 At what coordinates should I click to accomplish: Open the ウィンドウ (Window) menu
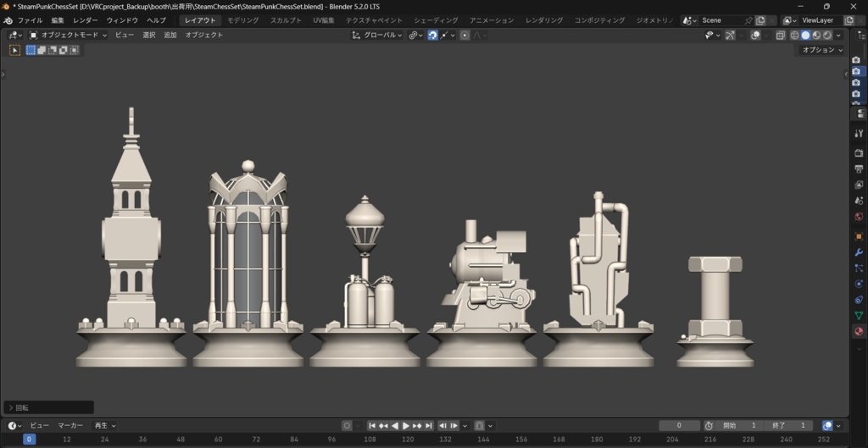click(x=122, y=20)
